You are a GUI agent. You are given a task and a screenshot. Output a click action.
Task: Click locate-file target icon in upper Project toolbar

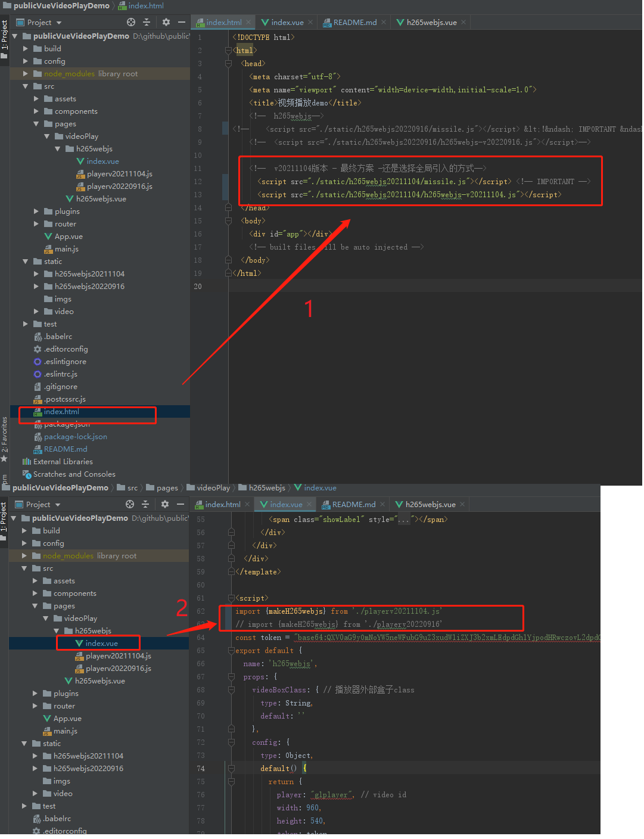point(131,22)
